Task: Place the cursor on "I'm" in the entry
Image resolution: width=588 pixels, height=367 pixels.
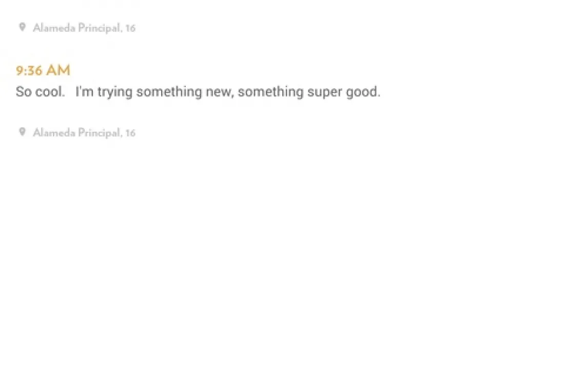Action: click(85, 92)
